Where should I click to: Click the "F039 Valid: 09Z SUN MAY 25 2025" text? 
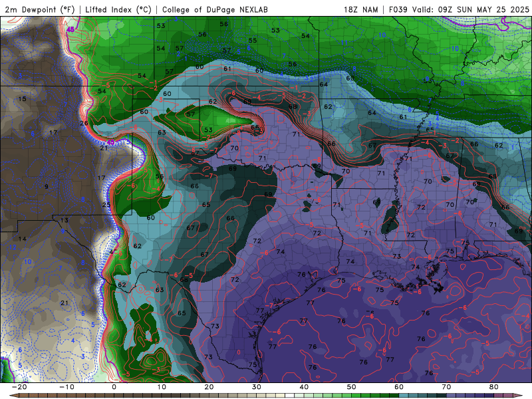[x=459, y=9]
